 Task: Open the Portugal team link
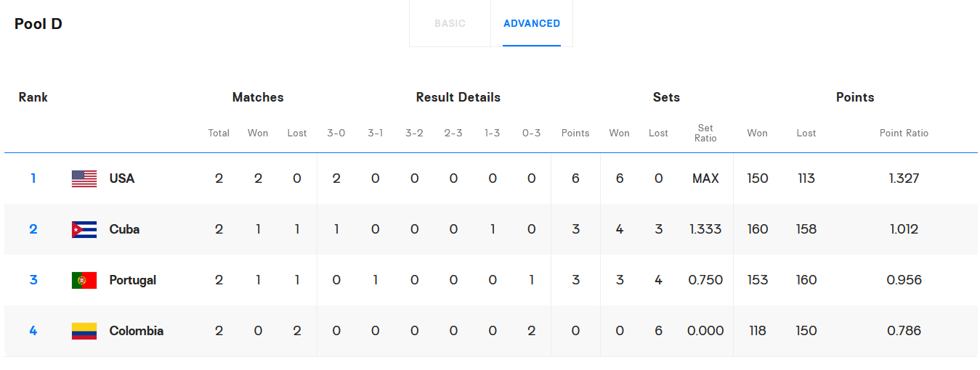[x=132, y=280]
